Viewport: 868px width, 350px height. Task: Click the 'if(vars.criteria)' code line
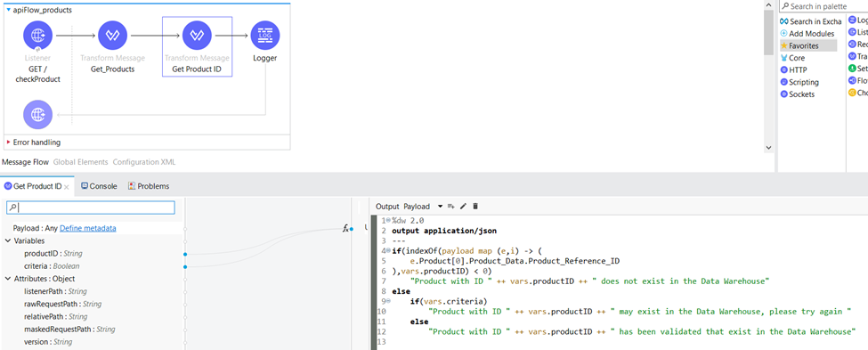tap(449, 301)
